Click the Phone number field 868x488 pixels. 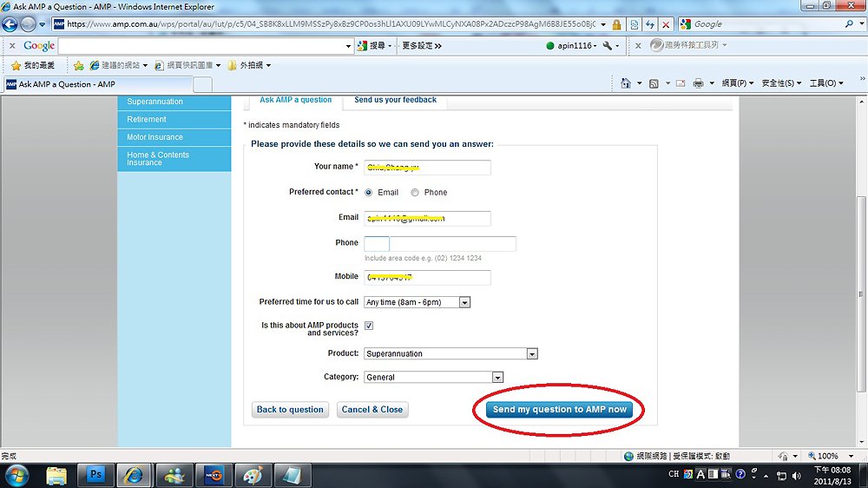pyautogui.click(x=453, y=244)
